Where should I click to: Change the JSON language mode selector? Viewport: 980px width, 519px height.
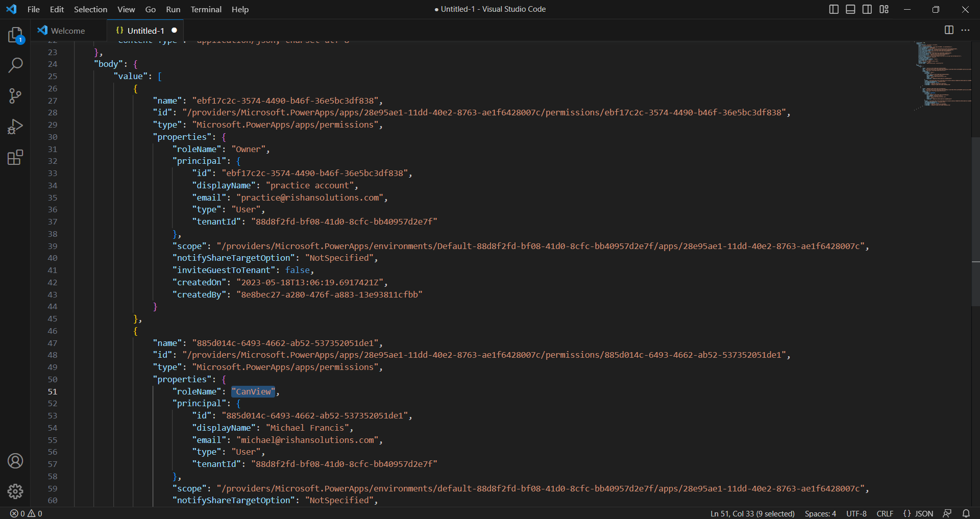[x=918, y=513]
